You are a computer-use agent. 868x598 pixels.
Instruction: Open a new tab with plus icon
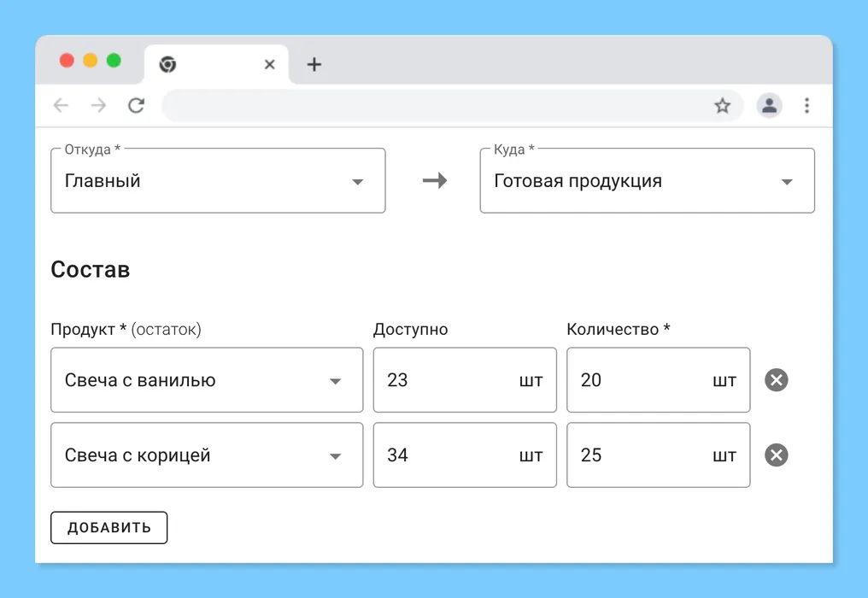coord(314,64)
